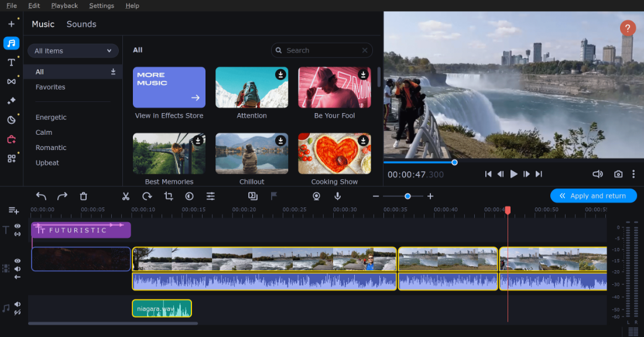
Task: Toggle link on the audio track
Action: click(x=18, y=312)
